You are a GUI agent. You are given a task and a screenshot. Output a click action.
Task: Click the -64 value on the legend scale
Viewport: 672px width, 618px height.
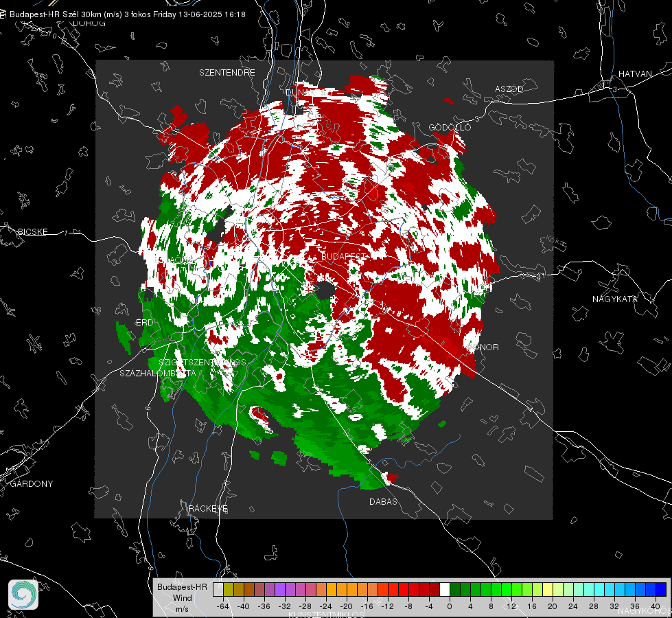223,606
